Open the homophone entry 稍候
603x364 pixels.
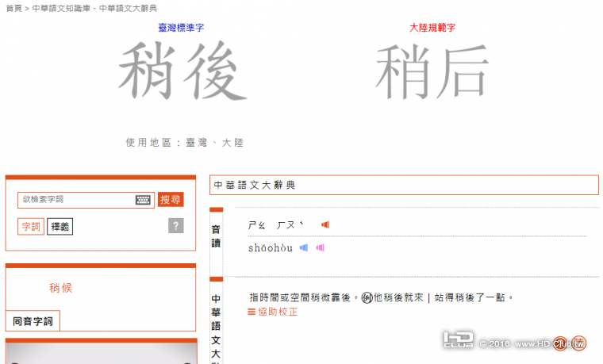coord(61,288)
